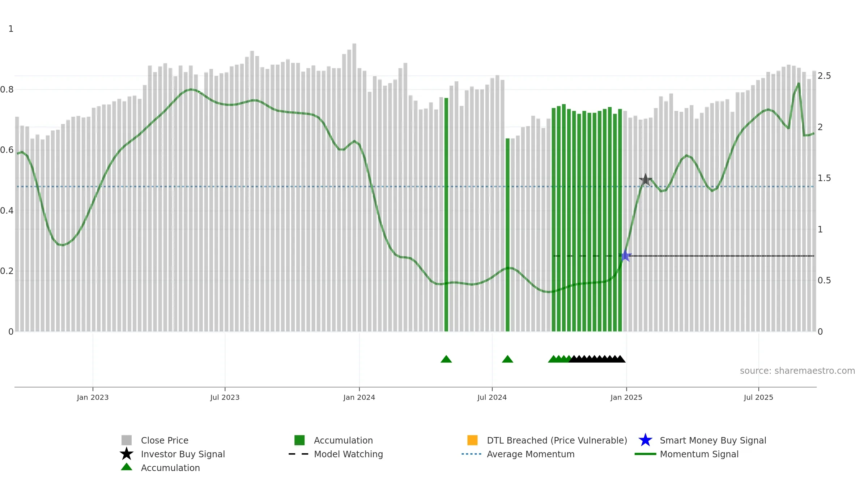Click the green triangle marker near Jul 2024

tap(507, 359)
